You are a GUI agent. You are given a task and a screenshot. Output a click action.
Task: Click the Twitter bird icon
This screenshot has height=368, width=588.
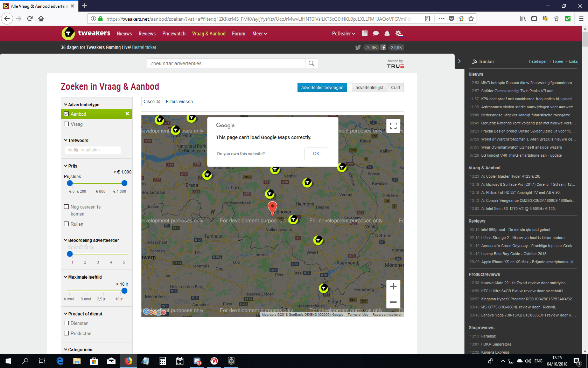pyautogui.click(x=358, y=48)
